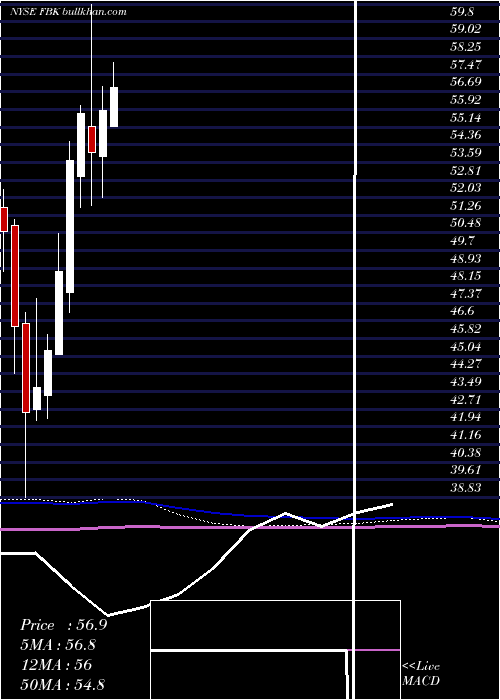Image resolution: width=500 pixels, height=700 pixels.
Task: Click the 54.36 price axis label
Action: pos(465,135)
